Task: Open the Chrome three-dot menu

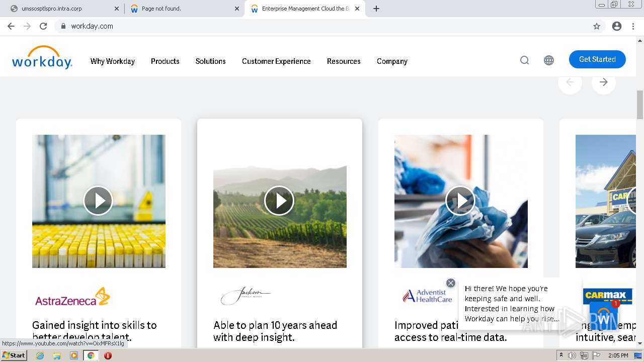Action: pyautogui.click(x=633, y=26)
